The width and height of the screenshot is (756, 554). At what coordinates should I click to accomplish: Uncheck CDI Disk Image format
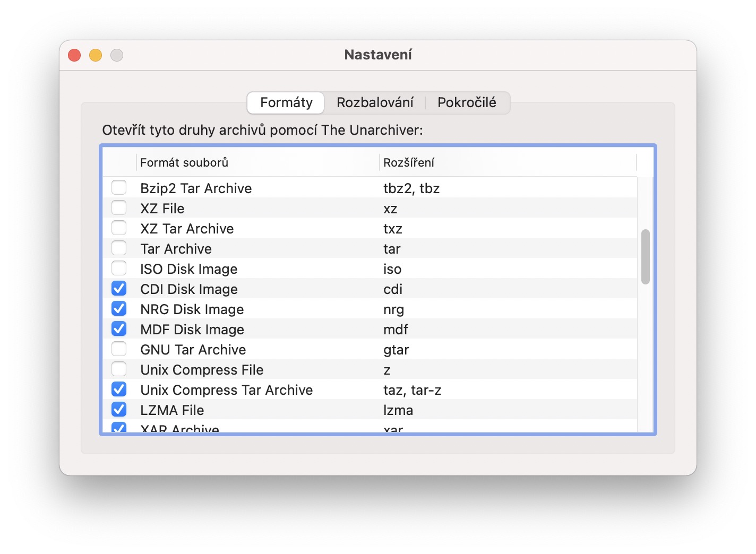click(x=119, y=289)
